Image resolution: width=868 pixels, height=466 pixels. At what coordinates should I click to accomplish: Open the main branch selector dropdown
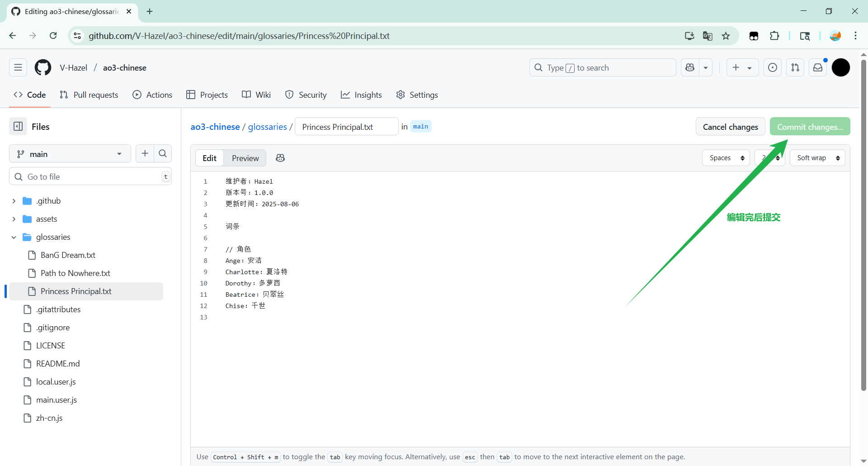coord(70,154)
